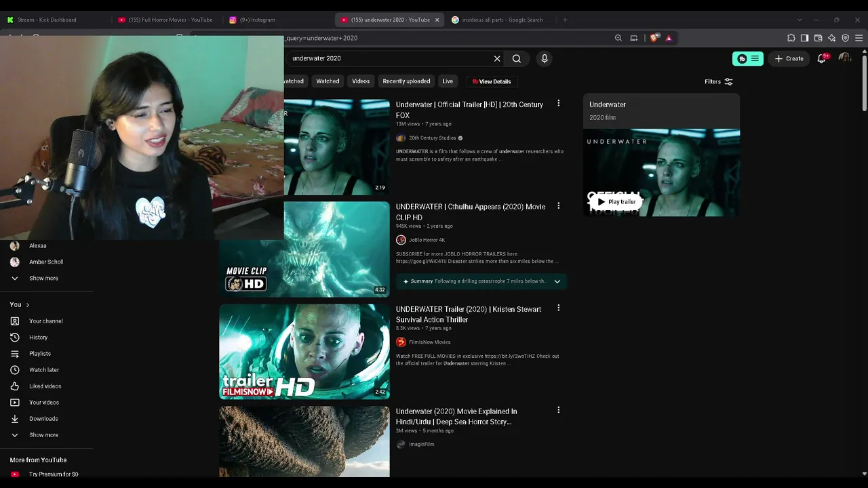Screen dimensions: 868x488
Task: Click the Liked videos thumbs-up icon
Action: [x=15, y=386]
